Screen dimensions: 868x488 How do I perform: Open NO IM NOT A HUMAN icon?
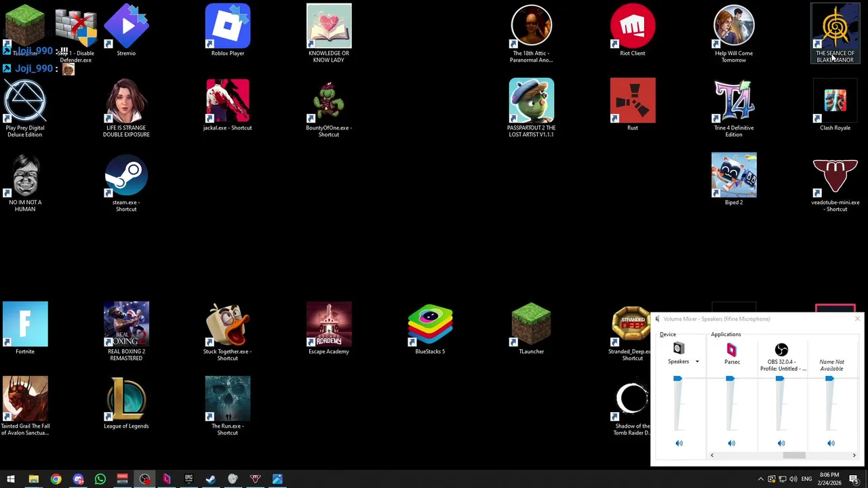click(25, 182)
